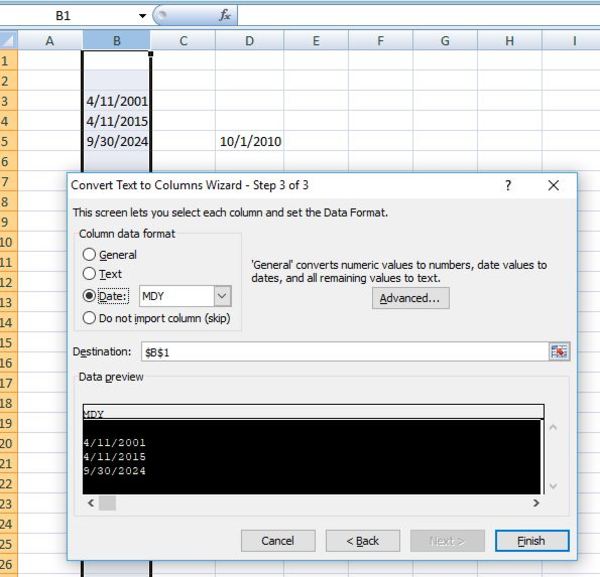The height and width of the screenshot is (577, 600).
Task: Select column A header
Action: click(x=50, y=41)
